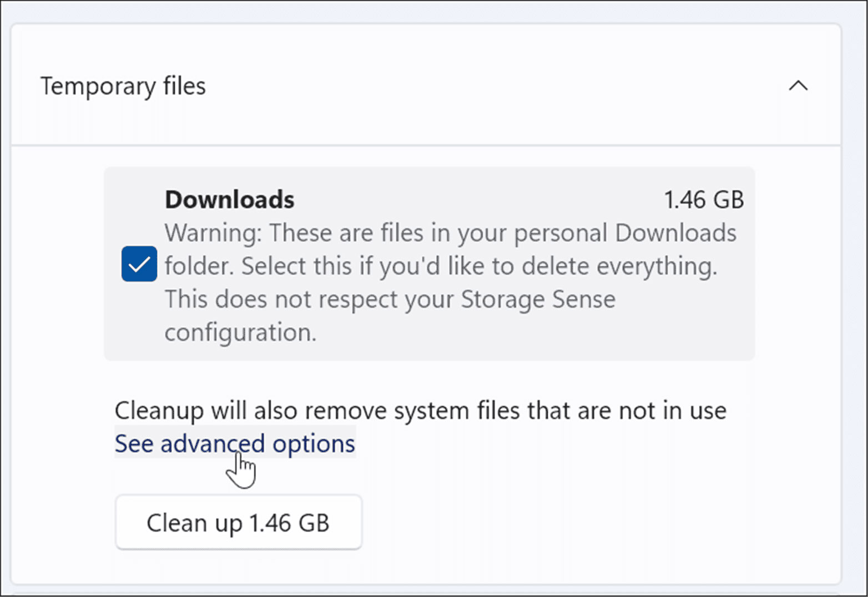The width and height of the screenshot is (868, 597).
Task: Click the Temporary files header row area
Action: (426, 86)
